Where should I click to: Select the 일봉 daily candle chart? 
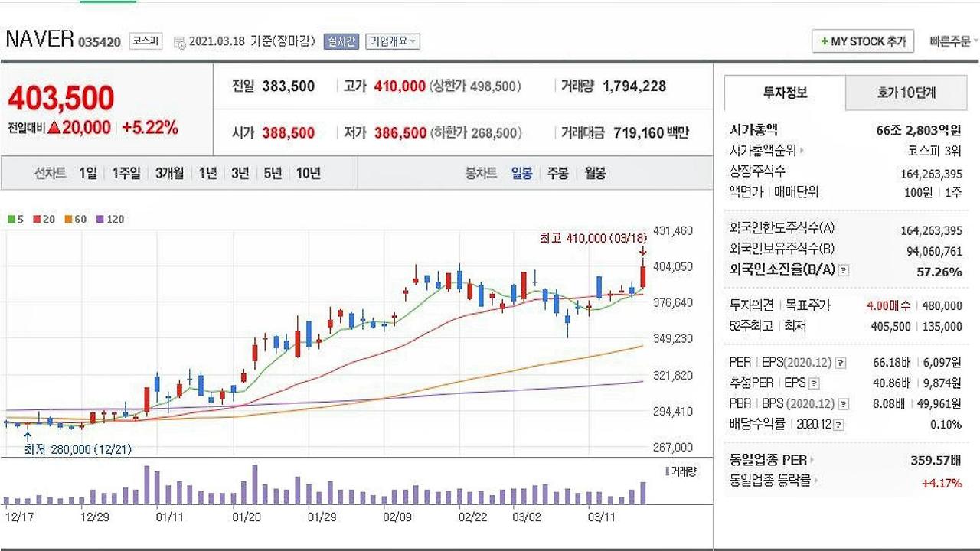click(x=521, y=173)
